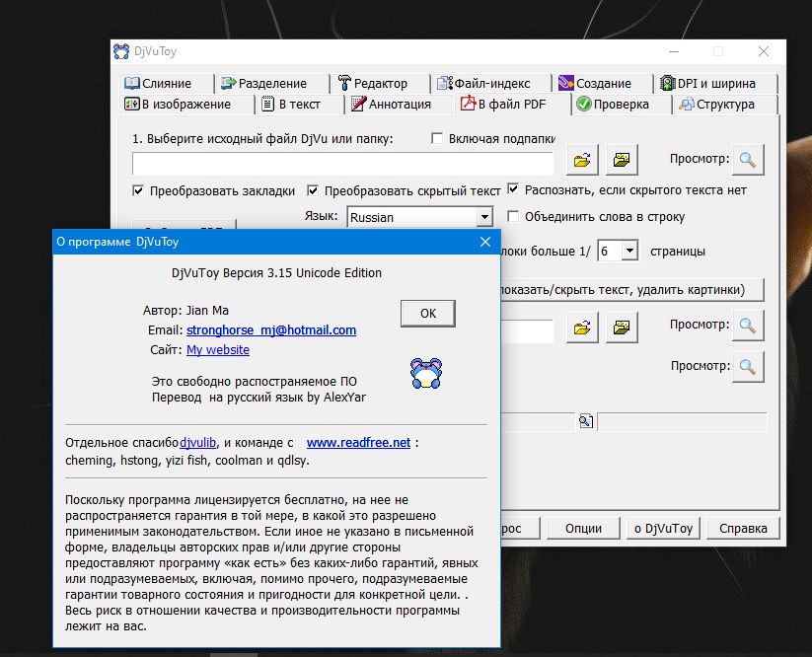812x657 pixels.
Task: Browse for source DjVu file icon
Action: coord(582,160)
